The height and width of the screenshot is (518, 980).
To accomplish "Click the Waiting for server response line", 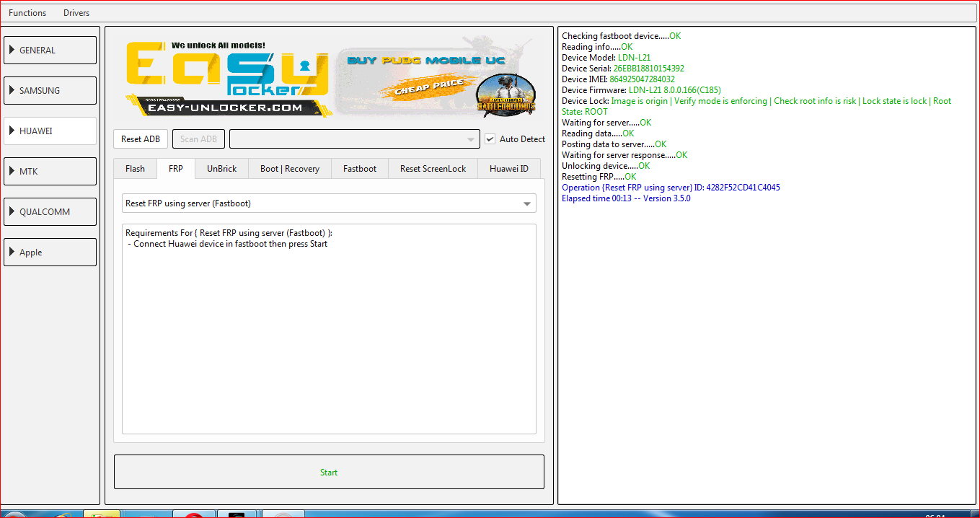I will click(624, 155).
